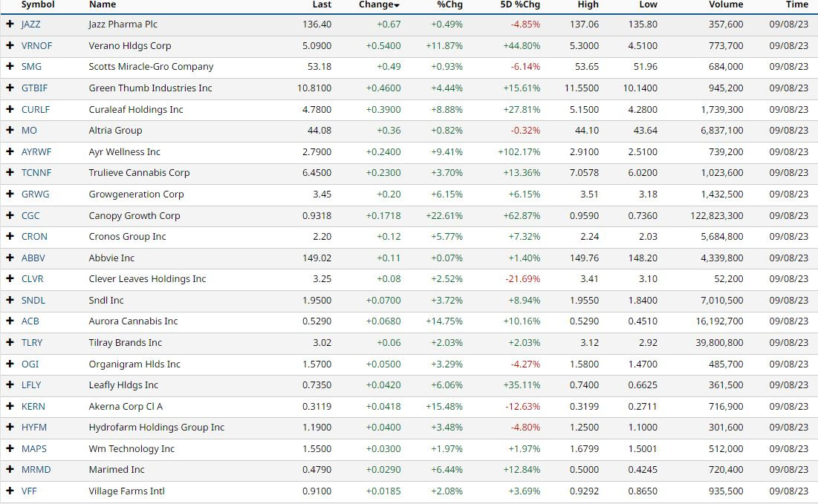Viewport: 818px width, 504px height.
Task: Open the GTBIF symbol link
Action: pos(34,88)
